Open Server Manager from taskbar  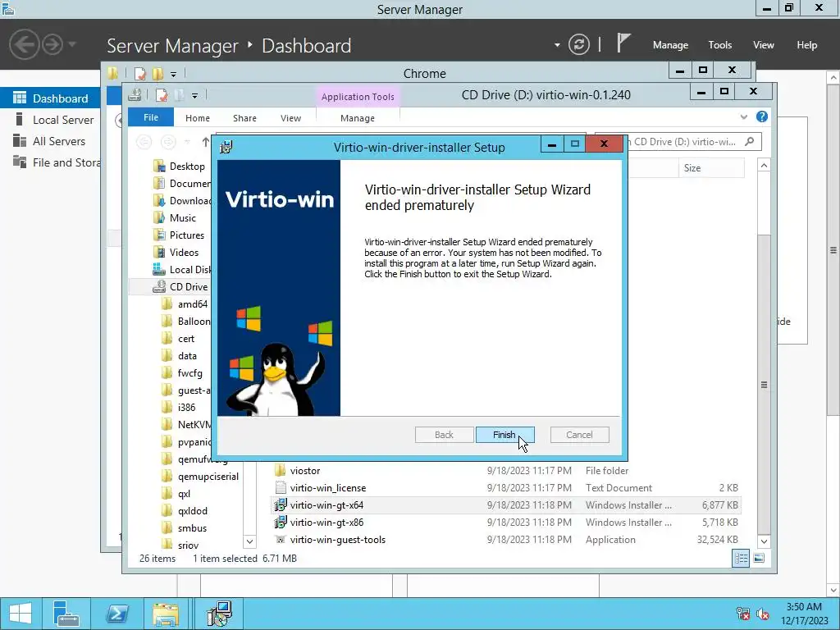click(x=66, y=614)
